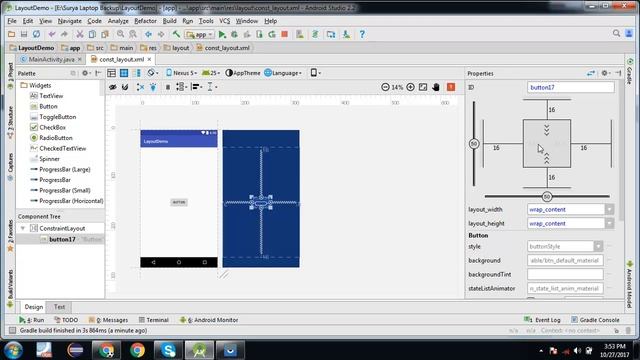
Task: Click the search magnifier at top right
Action: pyautogui.click(x=616, y=33)
